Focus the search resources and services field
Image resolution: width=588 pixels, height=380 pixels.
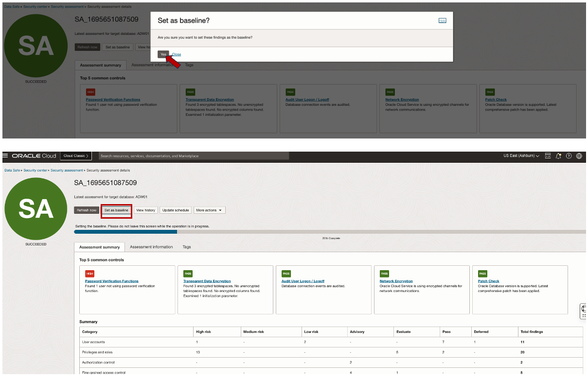(193, 156)
